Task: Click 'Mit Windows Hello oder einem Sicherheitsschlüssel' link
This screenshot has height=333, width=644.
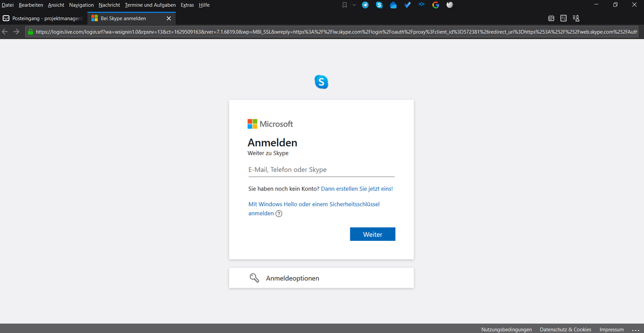Action: tap(314, 205)
